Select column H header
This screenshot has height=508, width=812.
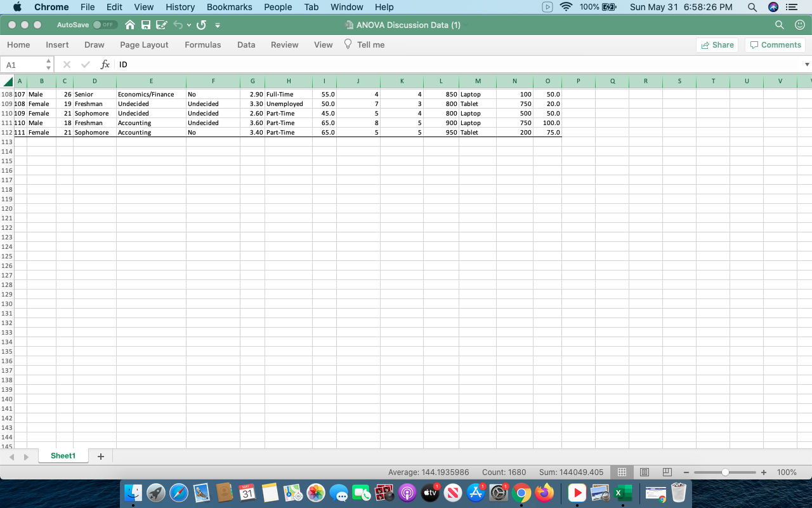point(289,81)
